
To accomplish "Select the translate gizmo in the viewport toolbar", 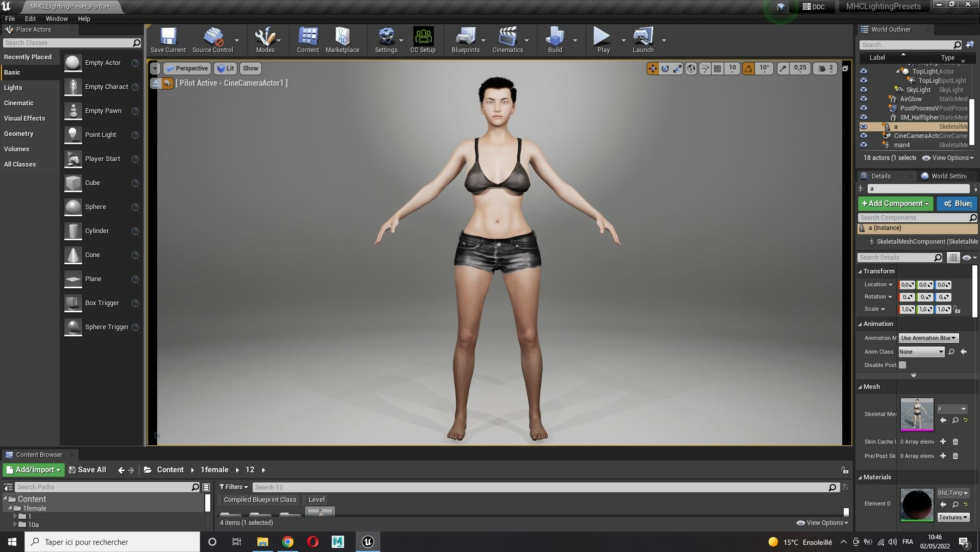I will [652, 69].
